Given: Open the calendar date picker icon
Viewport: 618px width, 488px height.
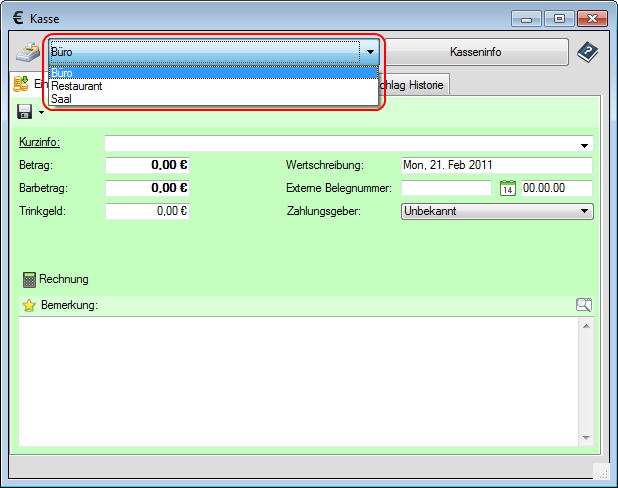Looking at the screenshot, I should 507,188.
